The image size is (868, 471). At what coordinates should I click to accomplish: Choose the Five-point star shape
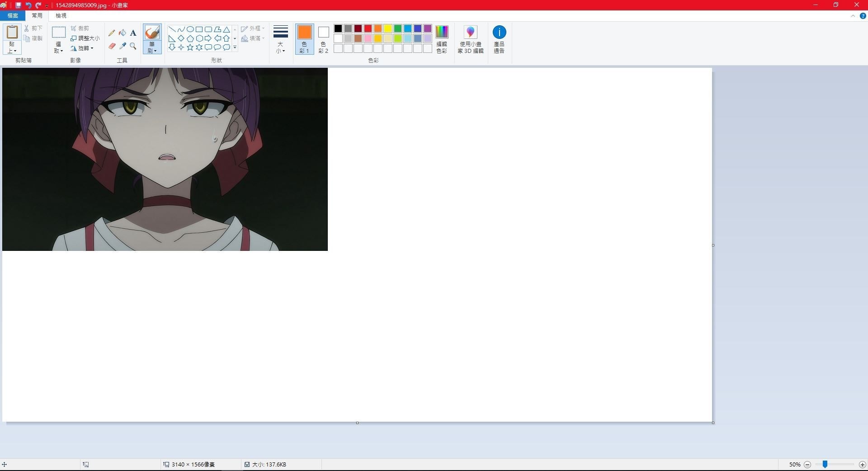click(190, 47)
